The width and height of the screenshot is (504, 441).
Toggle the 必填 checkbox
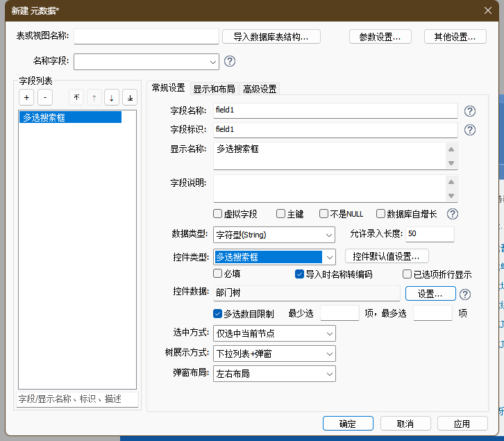218,274
